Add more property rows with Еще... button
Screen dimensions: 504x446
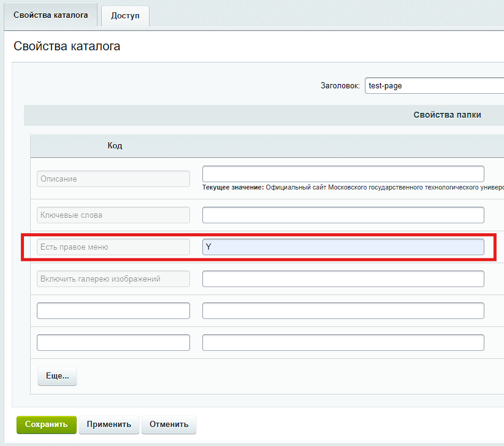click(57, 376)
